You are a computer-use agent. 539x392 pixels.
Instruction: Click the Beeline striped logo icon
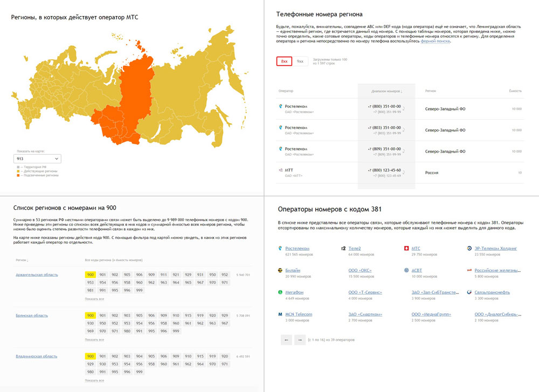tap(280, 270)
